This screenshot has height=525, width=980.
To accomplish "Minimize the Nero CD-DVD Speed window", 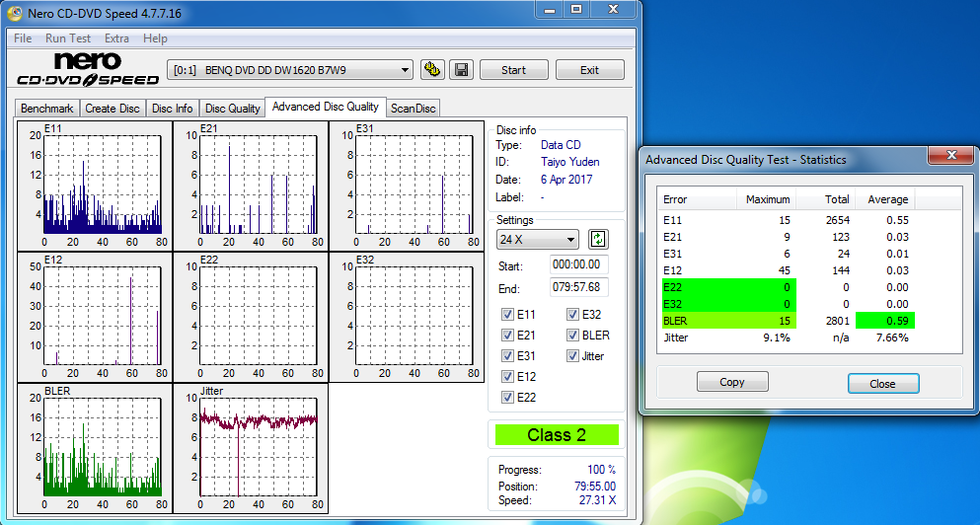I will 548,9.
